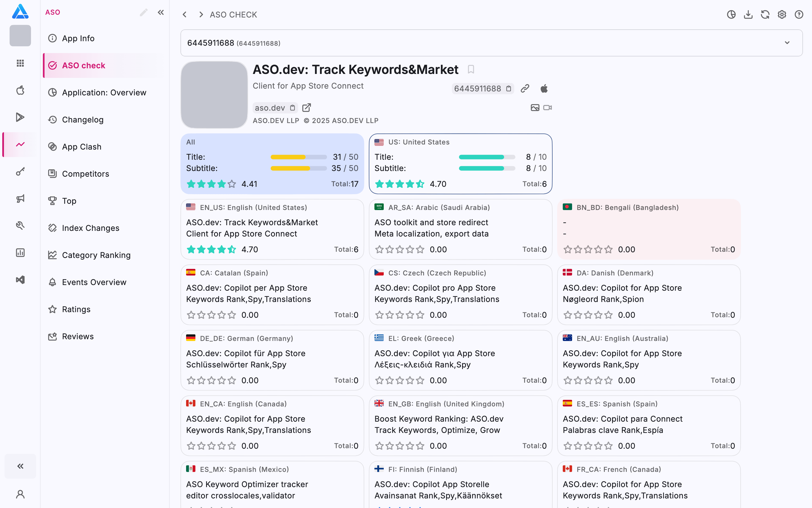Open the EN_GB: English (United Kingdom) locale card

(460, 426)
